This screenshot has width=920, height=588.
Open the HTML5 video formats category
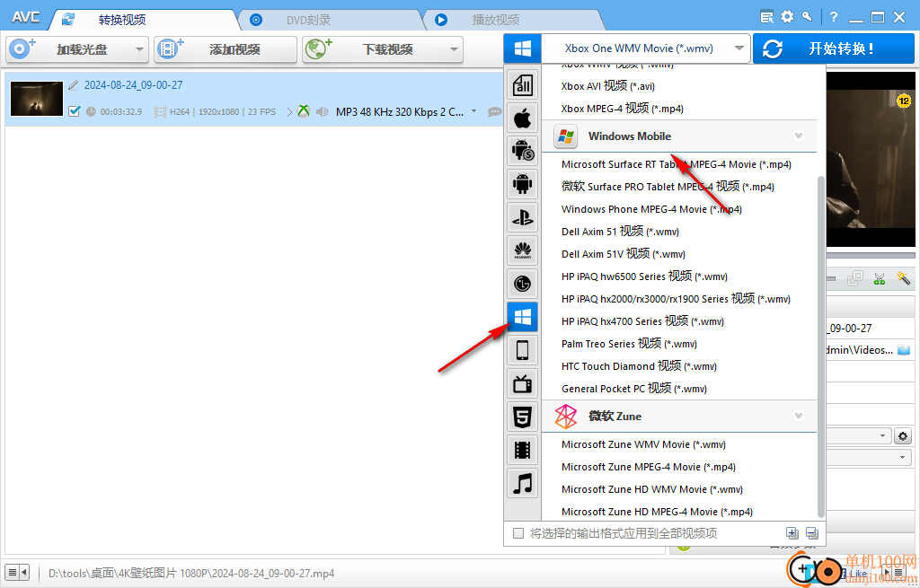pyautogui.click(x=522, y=417)
